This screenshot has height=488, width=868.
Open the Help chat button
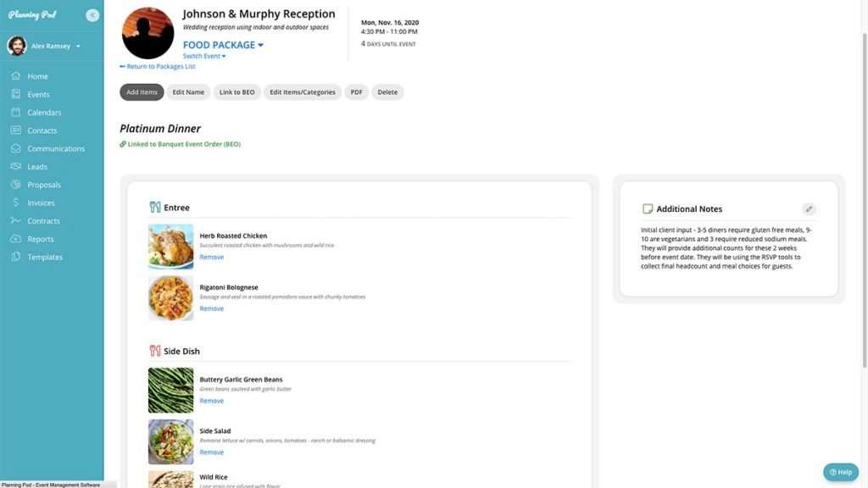point(841,472)
